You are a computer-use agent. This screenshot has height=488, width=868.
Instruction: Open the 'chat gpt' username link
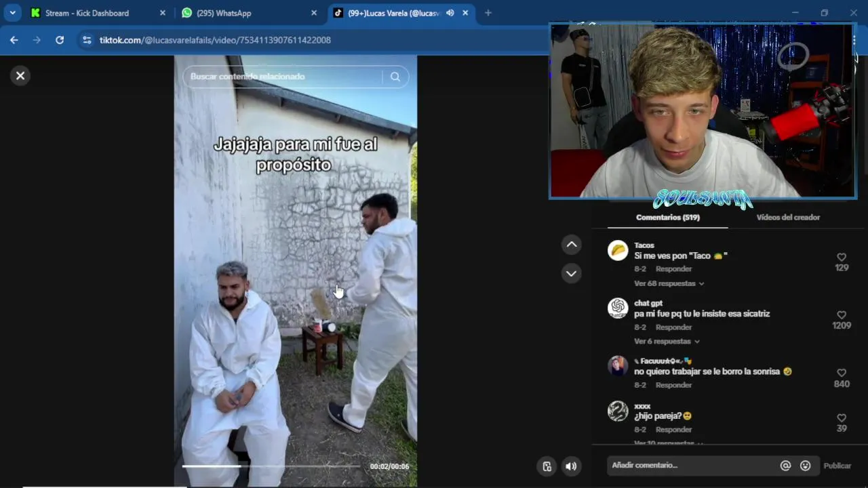tap(648, 303)
